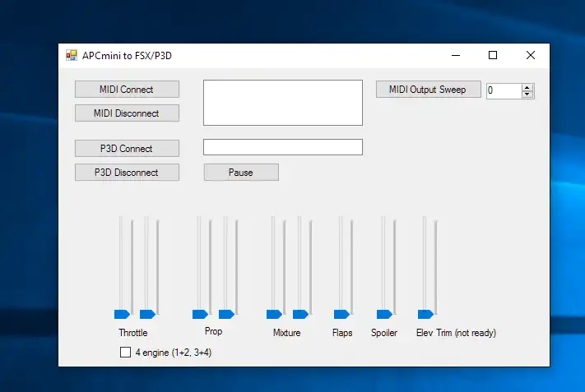The height and width of the screenshot is (392, 585).
Task: Enable the 4 engine (1+2, 3+4) checkbox
Action: [x=125, y=352]
